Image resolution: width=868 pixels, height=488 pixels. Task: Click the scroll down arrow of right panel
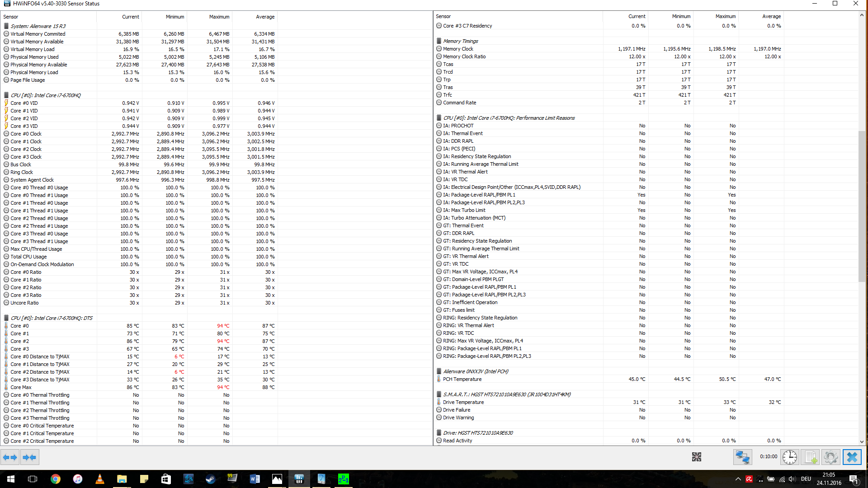click(x=862, y=441)
